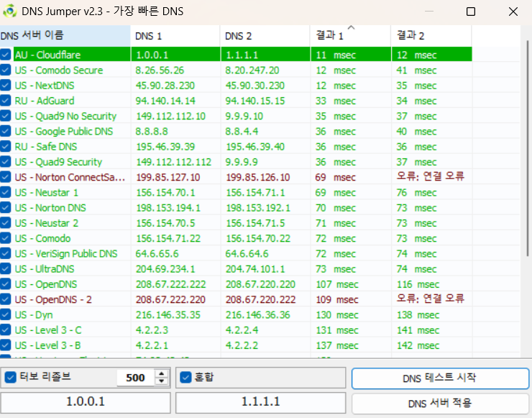Decrease the turbo resolve value with down arrow
This screenshot has height=418, width=532.
(162, 381)
